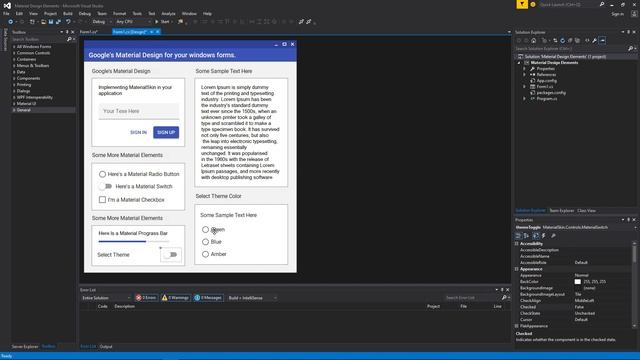The image size is (640, 360).
Task: Click the SIGN IN button on form
Action: (138, 132)
